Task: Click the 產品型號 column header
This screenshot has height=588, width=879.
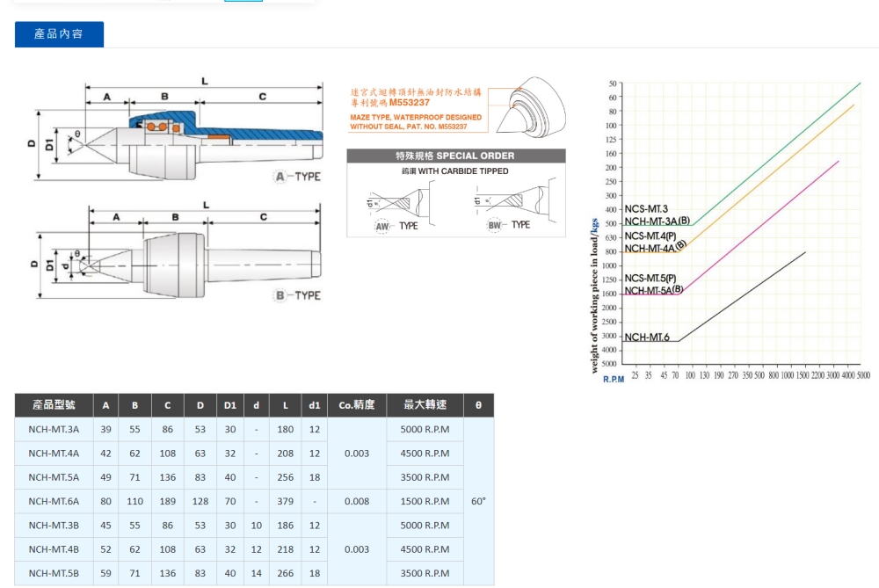Action: click(x=54, y=405)
